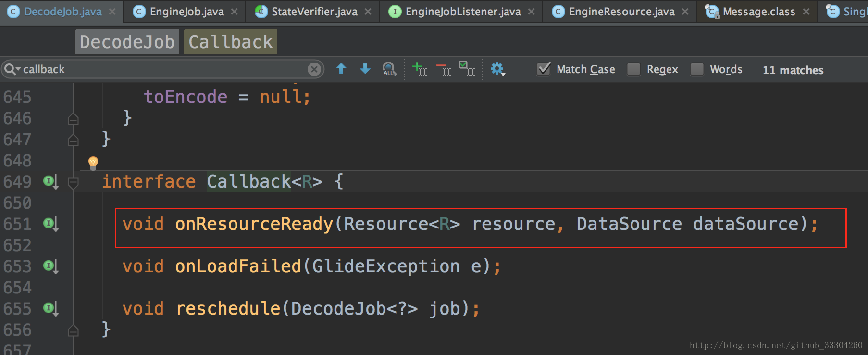
Task: Close the EngineJobListener.java tab
Action: (532, 12)
